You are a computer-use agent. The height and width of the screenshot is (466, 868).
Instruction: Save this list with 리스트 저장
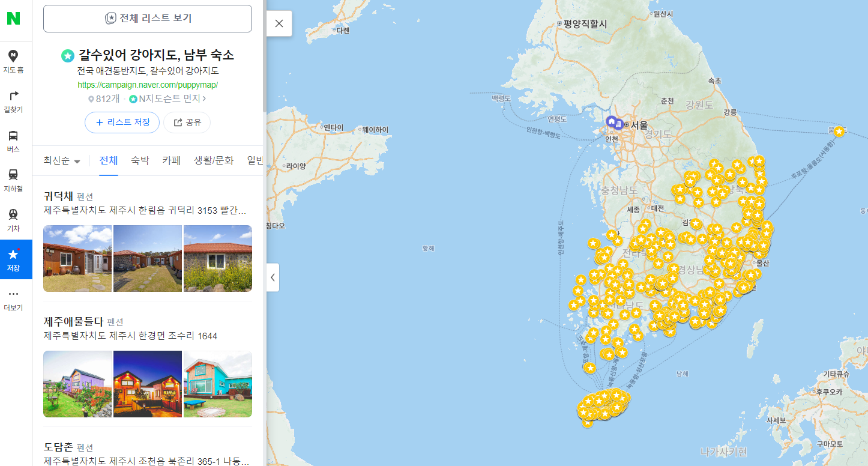tap(122, 123)
